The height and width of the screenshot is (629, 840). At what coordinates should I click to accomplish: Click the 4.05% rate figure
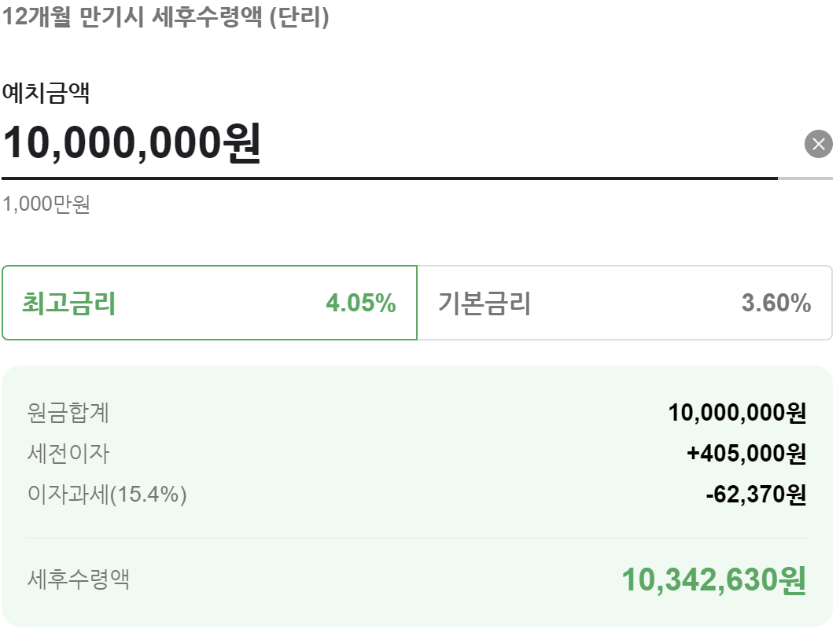[363, 303]
